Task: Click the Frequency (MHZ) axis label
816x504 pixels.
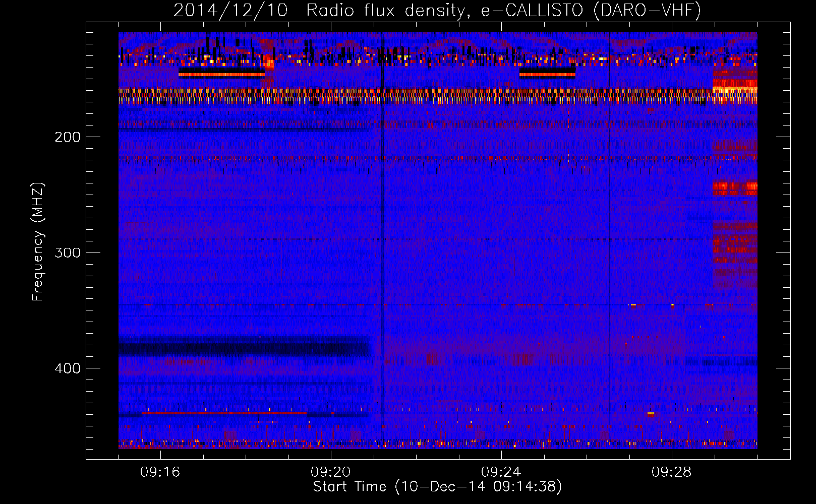Action: pyautogui.click(x=38, y=242)
